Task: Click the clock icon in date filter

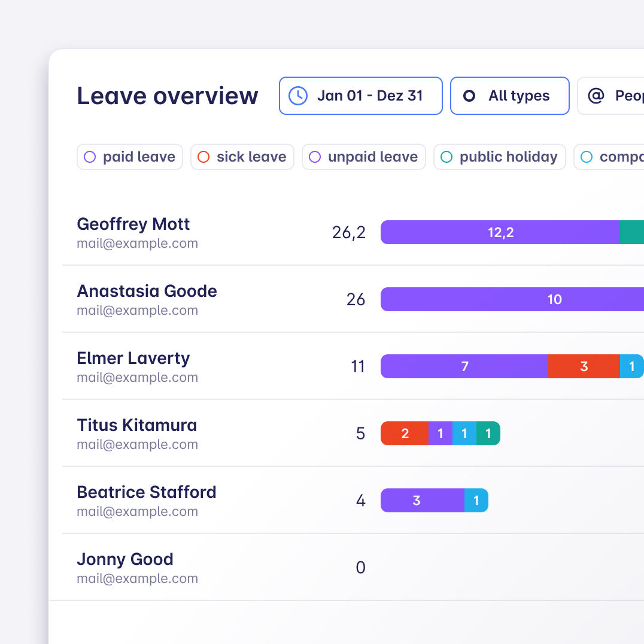Action: (298, 96)
